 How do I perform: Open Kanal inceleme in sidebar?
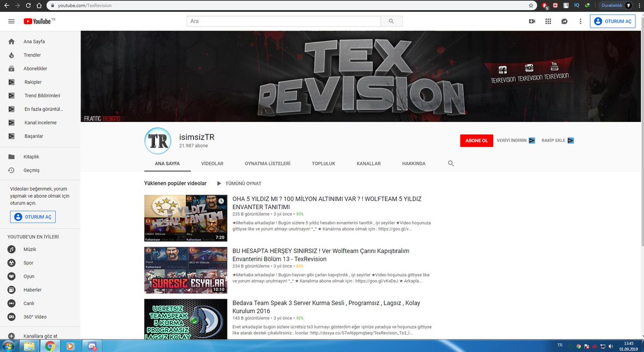click(x=40, y=123)
